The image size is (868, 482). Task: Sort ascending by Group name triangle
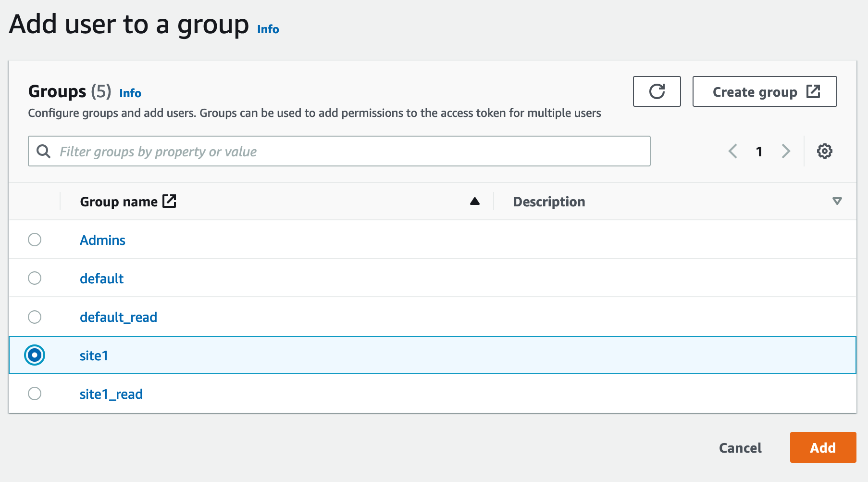(475, 201)
